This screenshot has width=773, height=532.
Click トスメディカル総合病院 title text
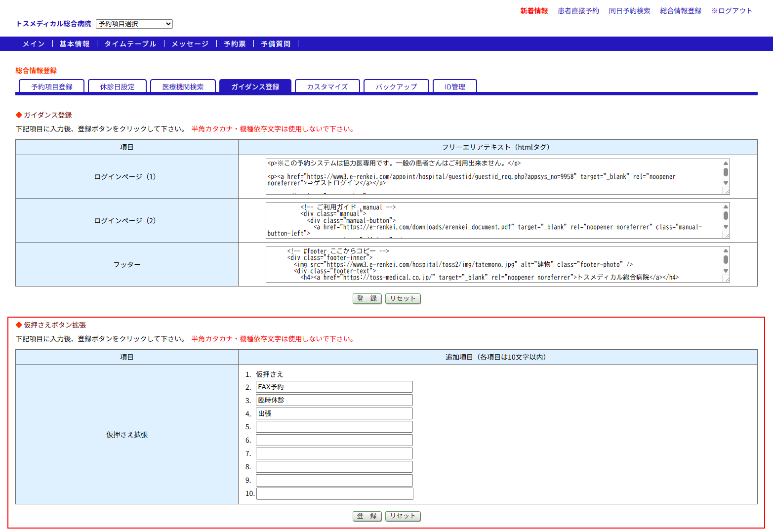click(x=53, y=24)
